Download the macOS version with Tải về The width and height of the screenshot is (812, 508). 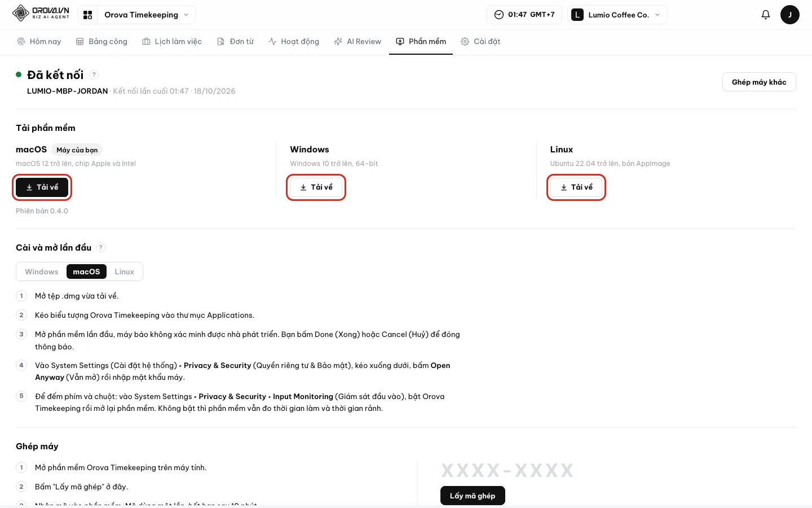pyautogui.click(x=42, y=187)
